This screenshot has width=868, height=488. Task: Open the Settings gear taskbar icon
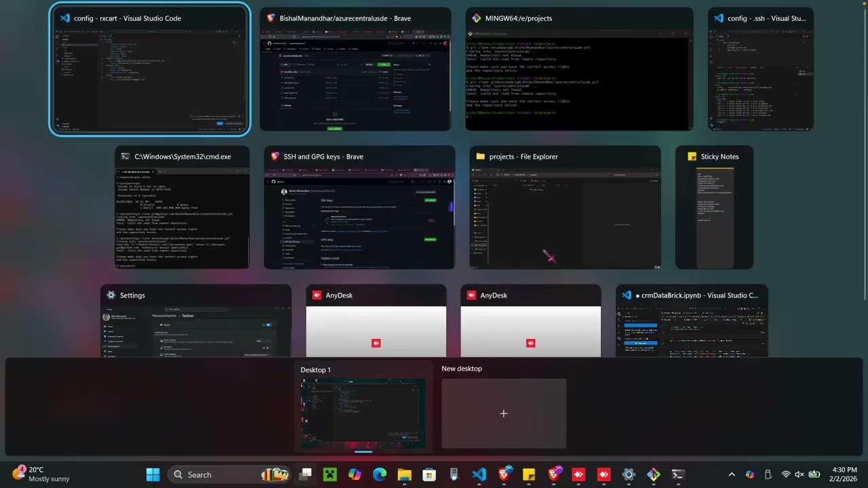click(x=629, y=474)
